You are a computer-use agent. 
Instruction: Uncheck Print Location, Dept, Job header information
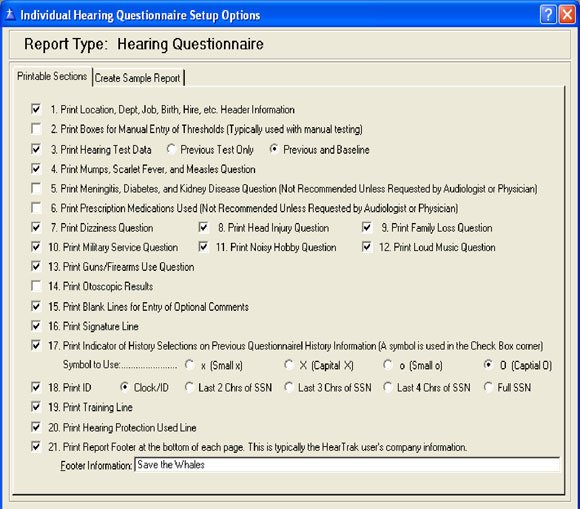[x=36, y=109]
